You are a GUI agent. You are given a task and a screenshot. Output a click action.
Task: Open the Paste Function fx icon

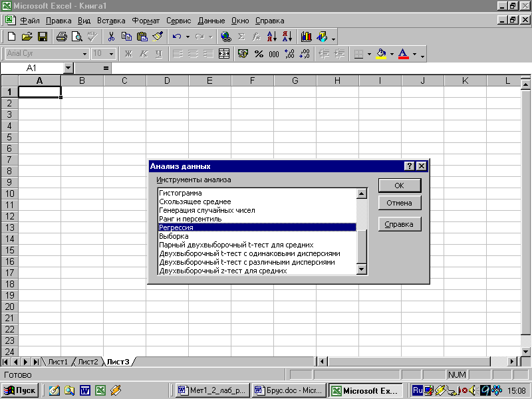[x=257, y=37]
